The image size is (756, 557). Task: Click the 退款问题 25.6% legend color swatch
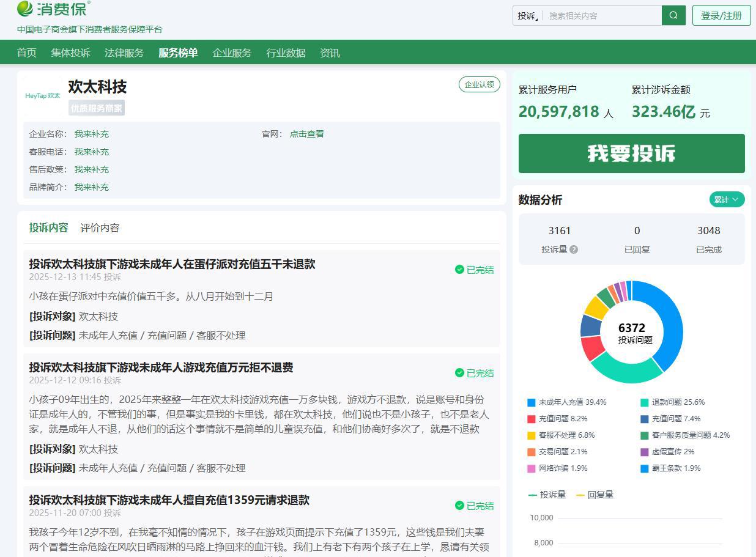[x=645, y=402]
